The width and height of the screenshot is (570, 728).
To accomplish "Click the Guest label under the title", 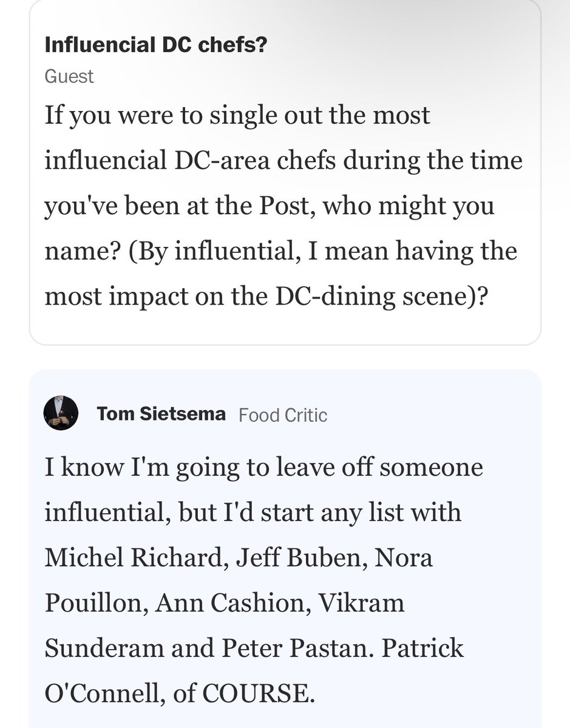I will click(x=69, y=76).
